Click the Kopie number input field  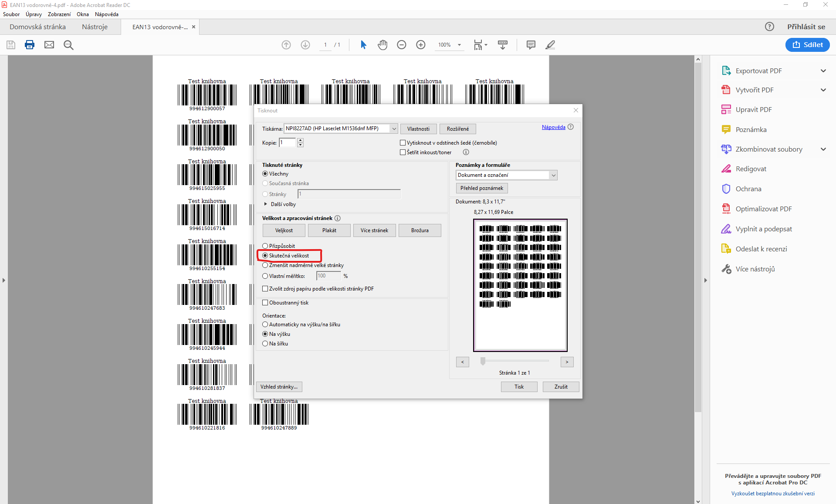pos(288,143)
